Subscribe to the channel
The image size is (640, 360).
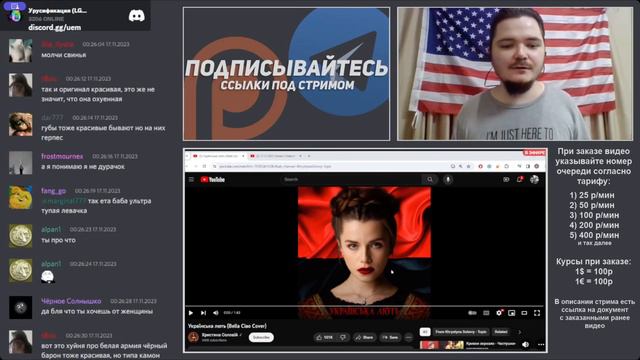tap(261, 337)
